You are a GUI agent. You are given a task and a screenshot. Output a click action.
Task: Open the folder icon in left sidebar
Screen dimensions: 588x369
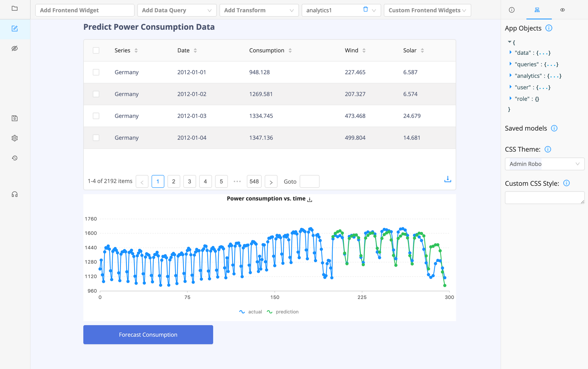coord(14,9)
